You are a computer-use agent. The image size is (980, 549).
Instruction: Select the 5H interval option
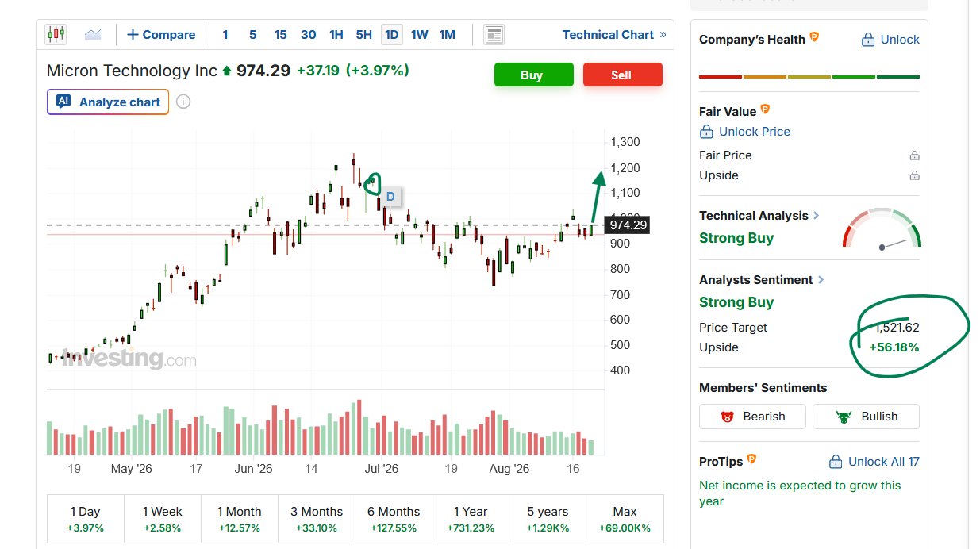pyautogui.click(x=364, y=35)
